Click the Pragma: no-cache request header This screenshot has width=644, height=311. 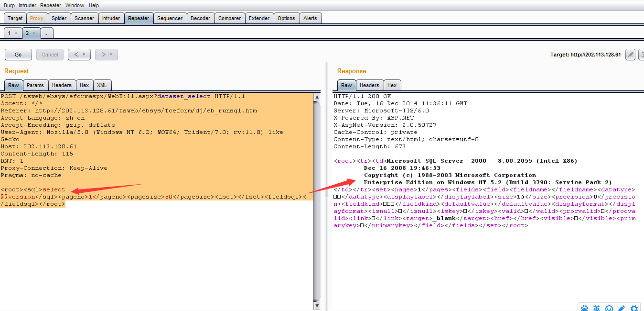pos(31,175)
